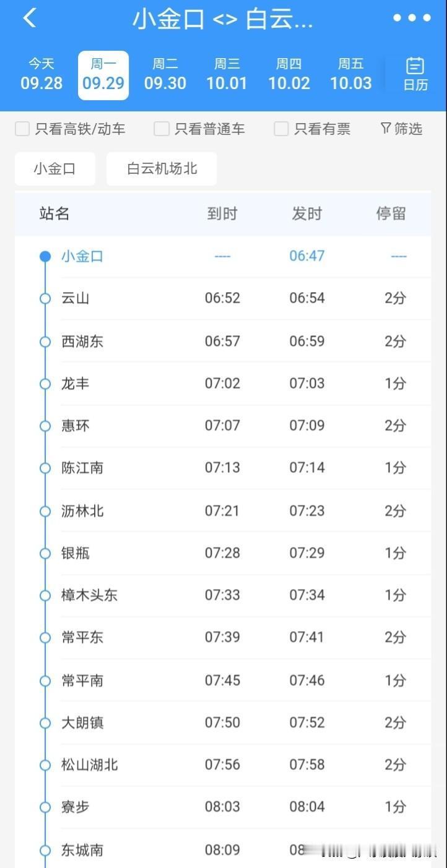Enable 只看高铁/动车 checkbox
Screen dimensions: 447x868
coord(22,129)
